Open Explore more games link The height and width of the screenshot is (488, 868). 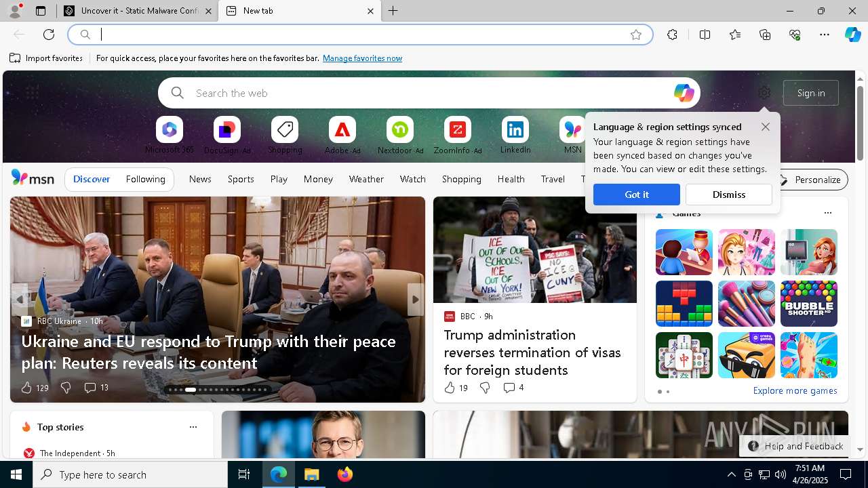click(795, 391)
